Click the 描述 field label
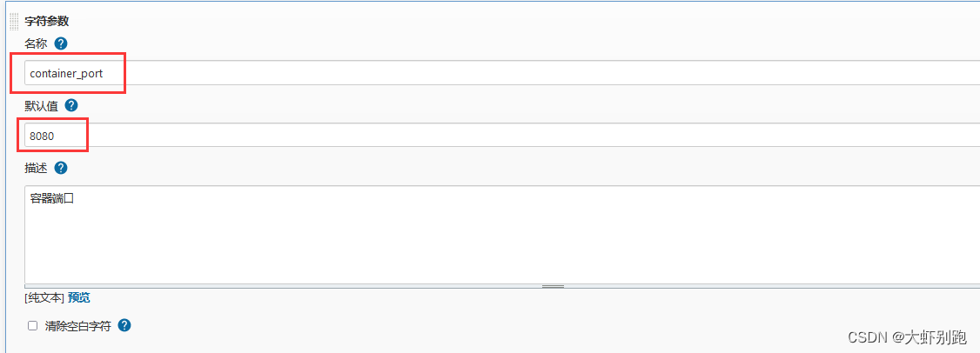This screenshot has height=353, width=980. tap(36, 168)
